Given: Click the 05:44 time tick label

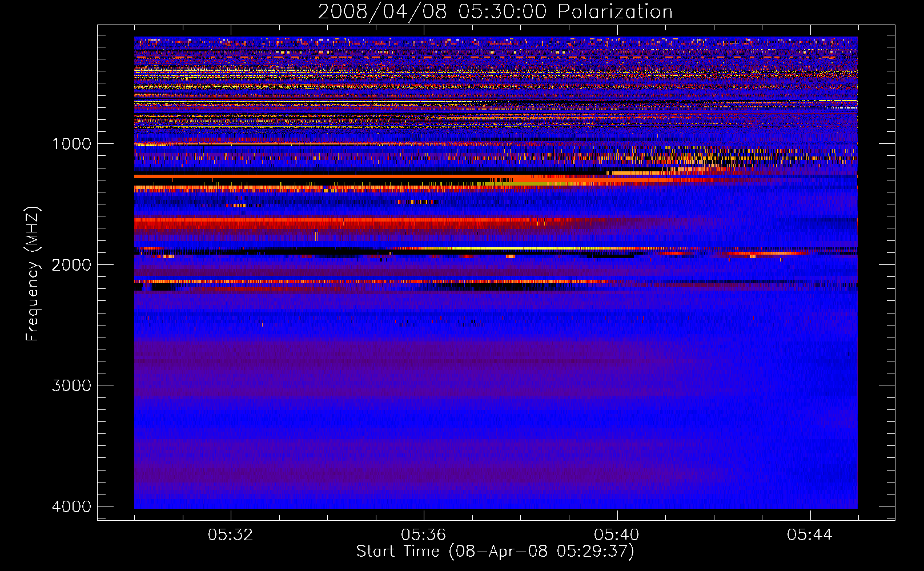Looking at the screenshot, I should point(810,535).
